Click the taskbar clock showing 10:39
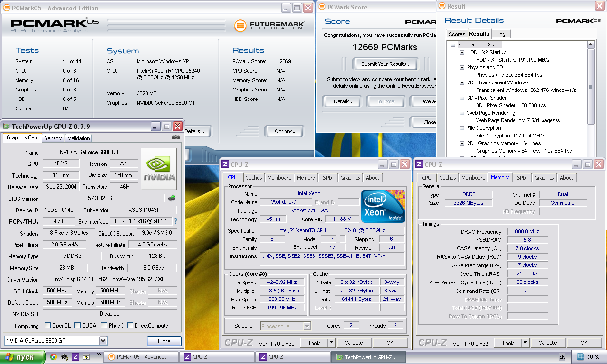 pos(593,357)
